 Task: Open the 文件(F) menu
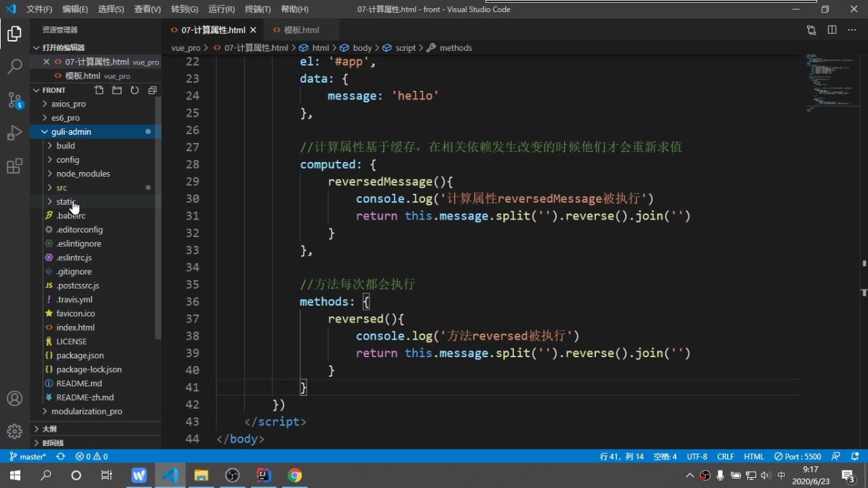pyautogui.click(x=39, y=9)
